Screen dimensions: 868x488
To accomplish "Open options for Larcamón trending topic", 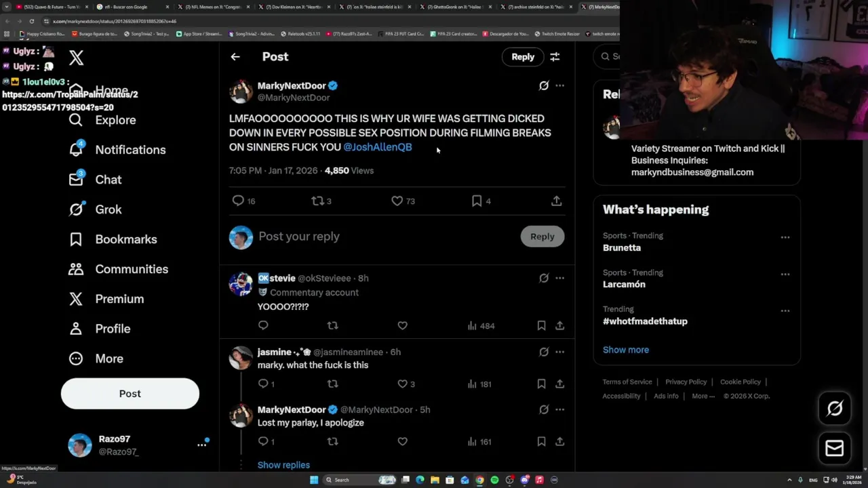I will (785, 274).
